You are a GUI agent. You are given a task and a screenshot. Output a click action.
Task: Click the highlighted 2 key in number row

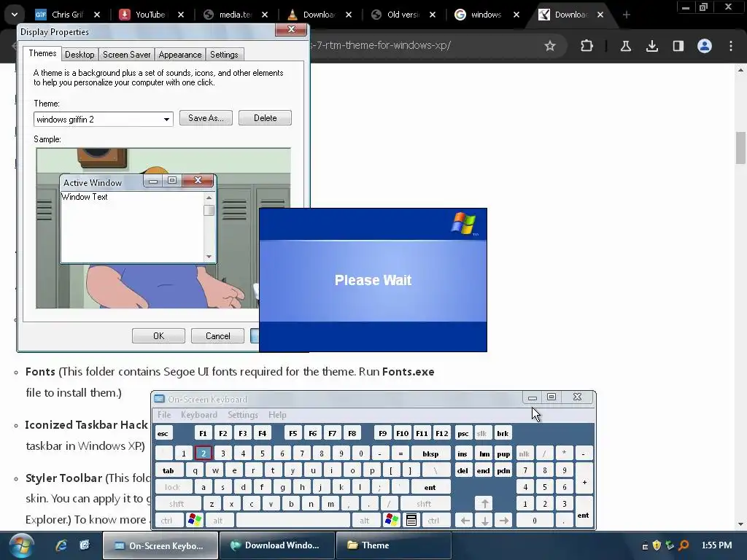point(204,454)
